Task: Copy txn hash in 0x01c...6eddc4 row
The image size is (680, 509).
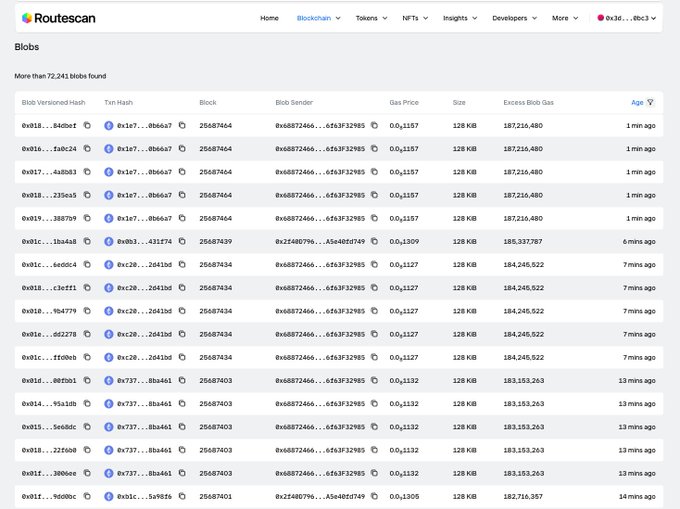Action: [x=182, y=264]
